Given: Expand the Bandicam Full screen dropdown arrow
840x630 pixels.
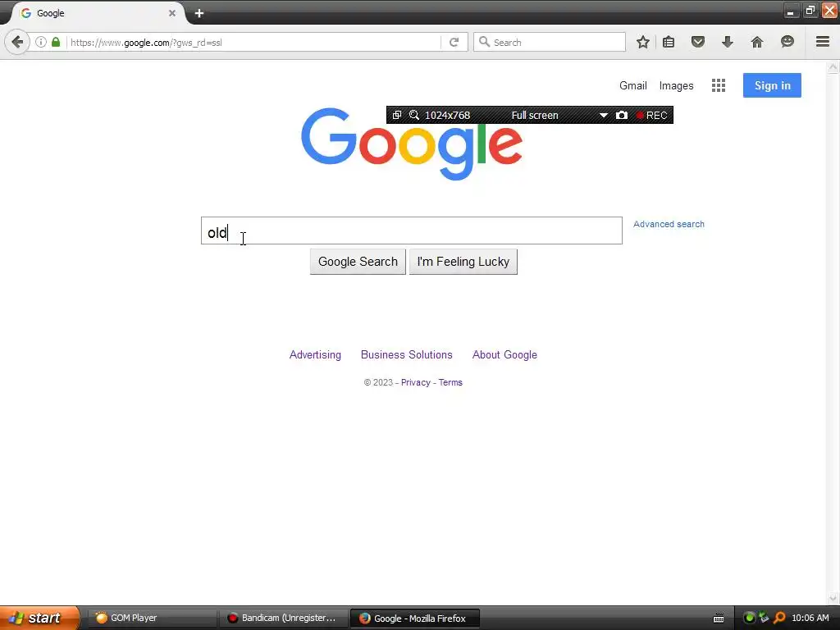Looking at the screenshot, I should click(x=603, y=115).
